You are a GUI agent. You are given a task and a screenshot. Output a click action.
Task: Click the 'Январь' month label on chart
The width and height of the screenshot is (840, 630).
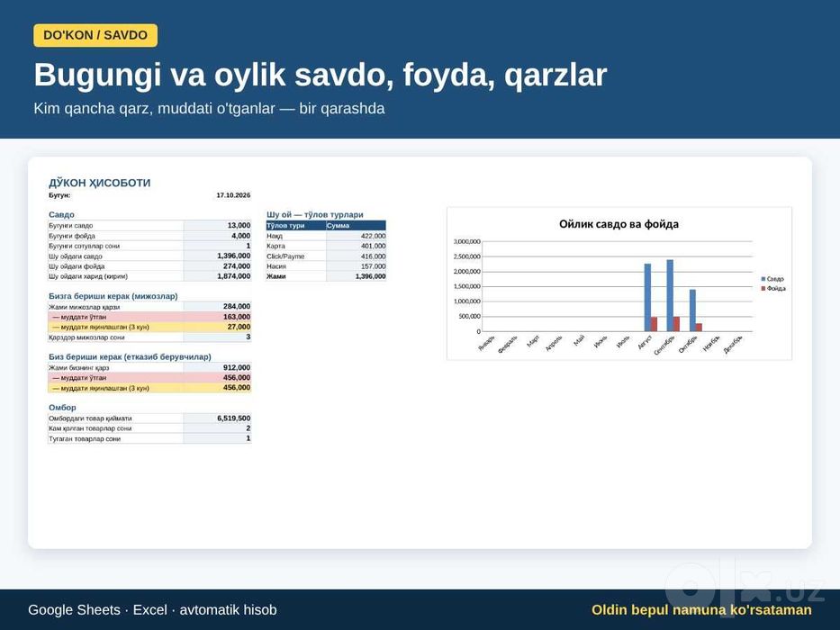[x=486, y=344]
